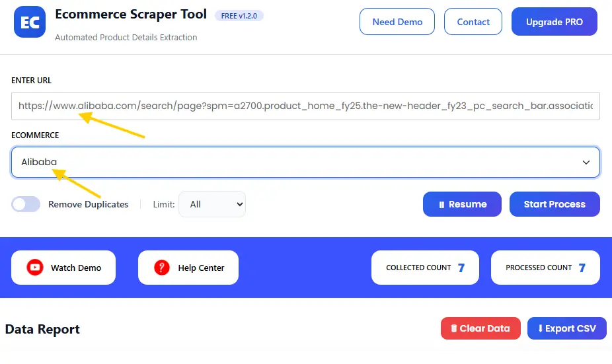Open the Limit dropdown set to All
Image resolution: width=612 pixels, height=364 pixels.
tap(212, 204)
